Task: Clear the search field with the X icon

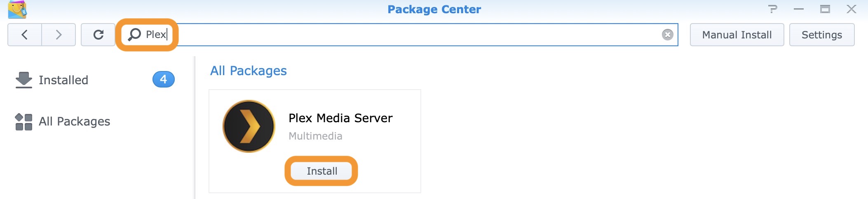Action: 667,35
